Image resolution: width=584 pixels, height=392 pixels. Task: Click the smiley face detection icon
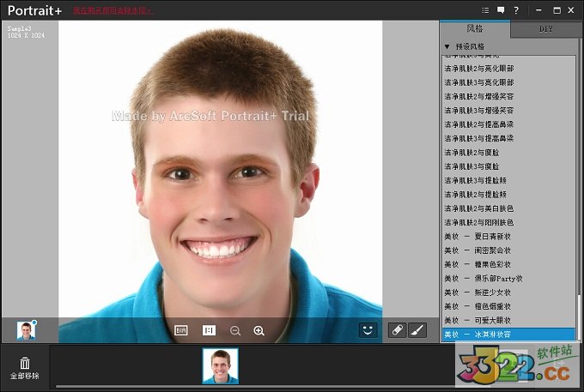pos(368,329)
